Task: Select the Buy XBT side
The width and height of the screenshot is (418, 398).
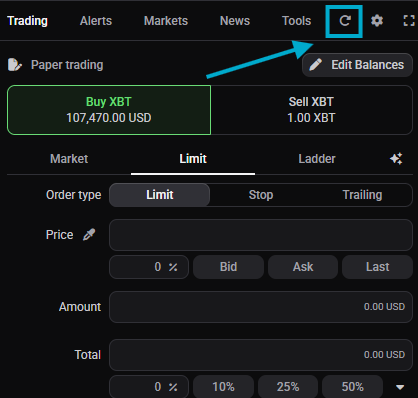Action: pos(109,110)
